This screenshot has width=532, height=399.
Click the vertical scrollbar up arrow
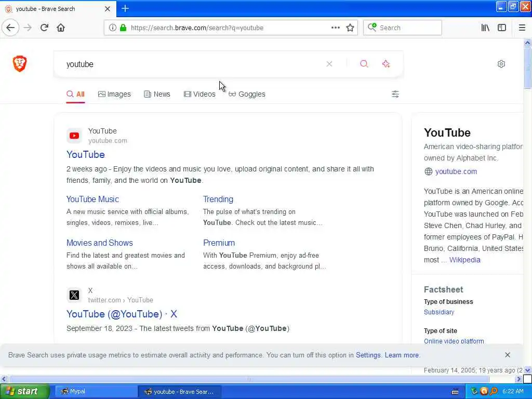coord(527,43)
